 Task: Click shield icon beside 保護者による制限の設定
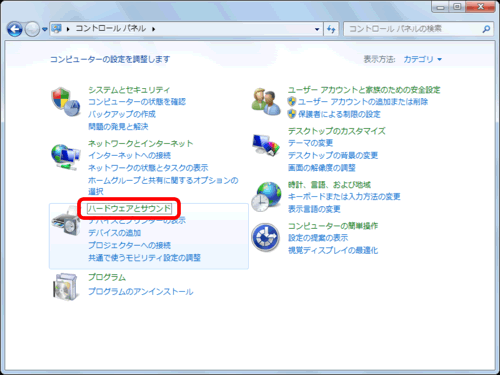pos(292,114)
